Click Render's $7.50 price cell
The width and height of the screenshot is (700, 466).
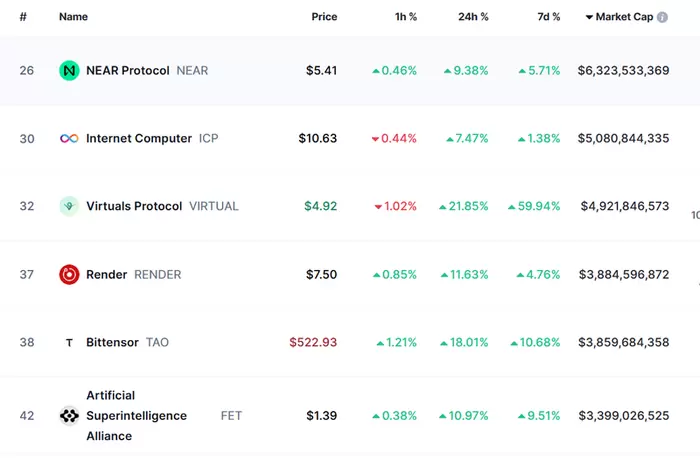[x=321, y=274]
